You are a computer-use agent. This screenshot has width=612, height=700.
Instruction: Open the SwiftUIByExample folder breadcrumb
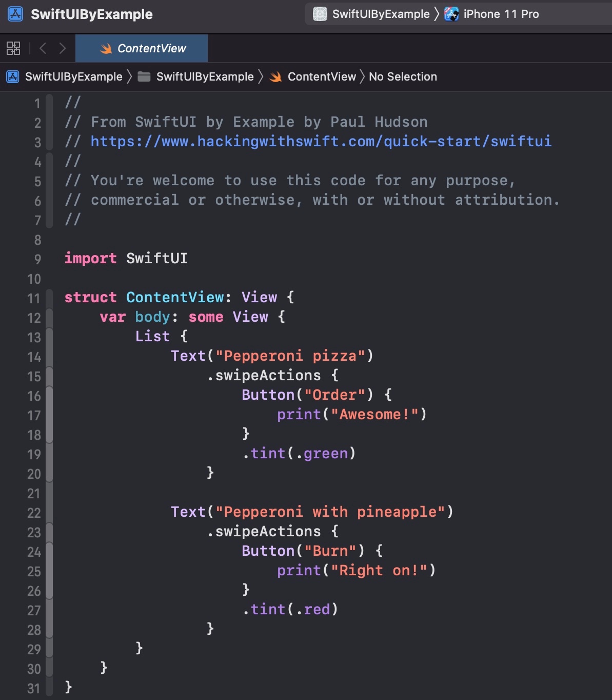coord(205,76)
